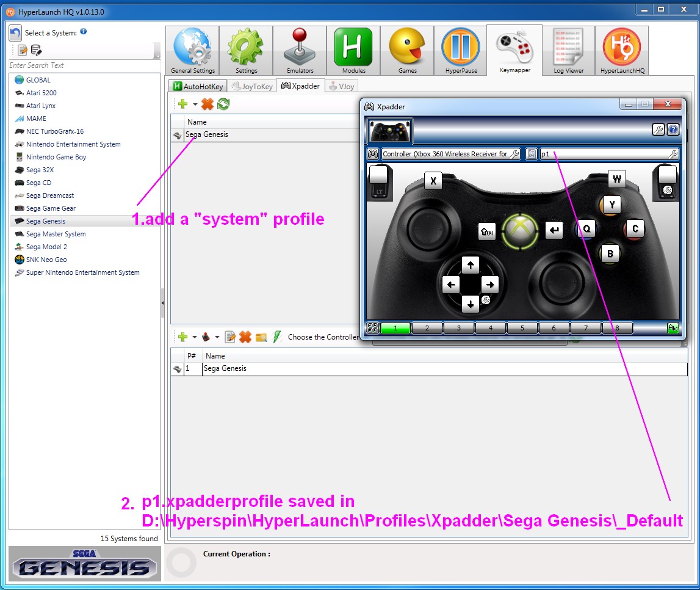Screen dimensions: 700x590
Task: Open profile folder icon in lower toolbar
Action: tap(261, 337)
